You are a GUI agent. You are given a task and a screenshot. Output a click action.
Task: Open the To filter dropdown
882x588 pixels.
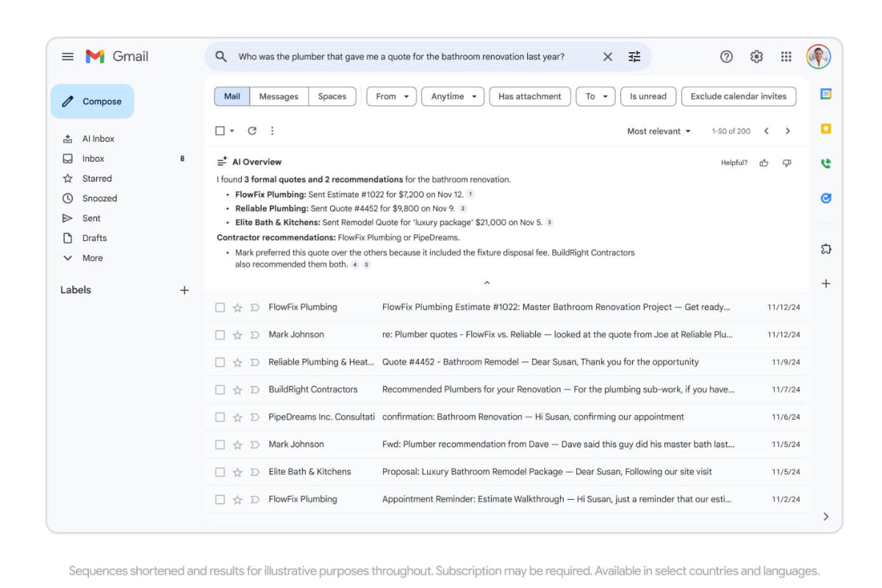tap(596, 96)
